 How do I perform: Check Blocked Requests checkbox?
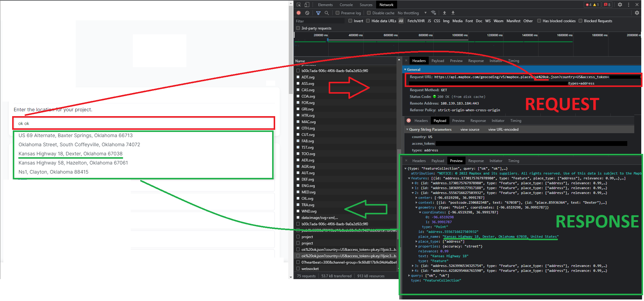click(x=580, y=21)
